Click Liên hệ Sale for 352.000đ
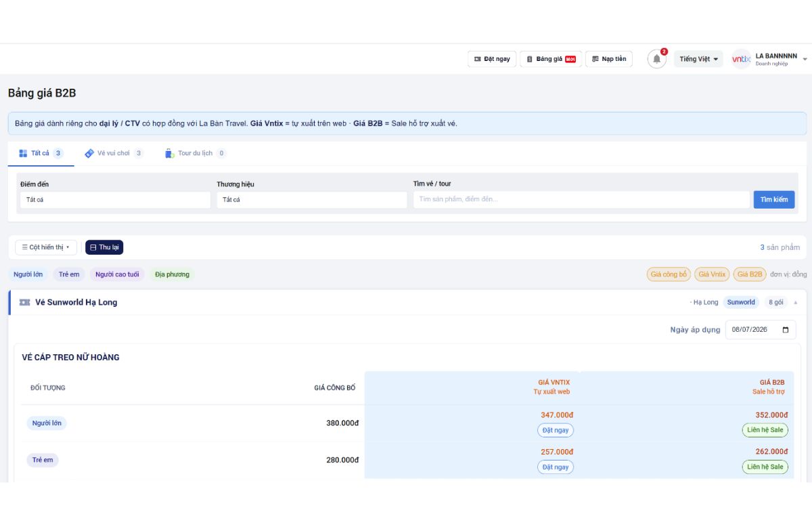This screenshot has width=812, height=508. (765, 430)
